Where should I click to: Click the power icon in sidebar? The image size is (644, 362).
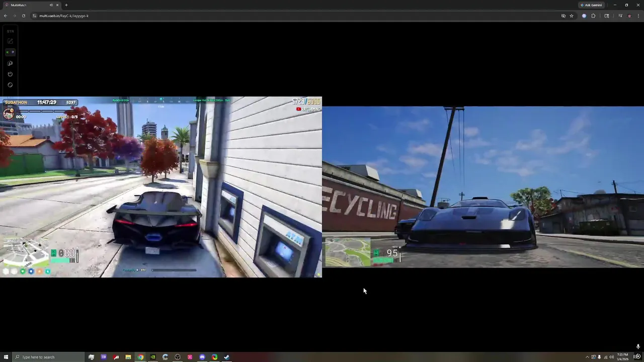tap(10, 74)
